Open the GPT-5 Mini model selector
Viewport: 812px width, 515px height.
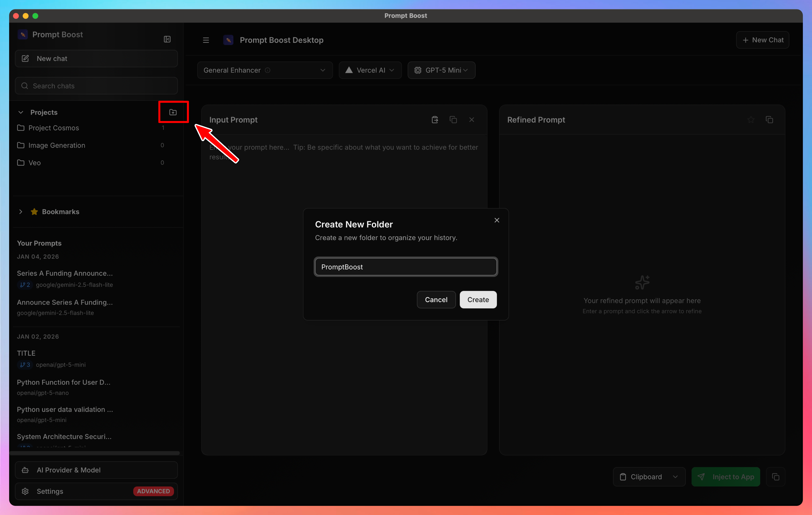441,70
